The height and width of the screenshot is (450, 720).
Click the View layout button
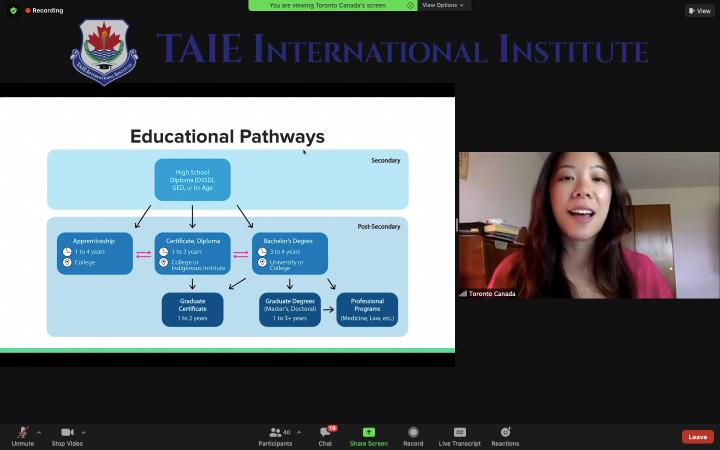pyautogui.click(x=699, y=11)
